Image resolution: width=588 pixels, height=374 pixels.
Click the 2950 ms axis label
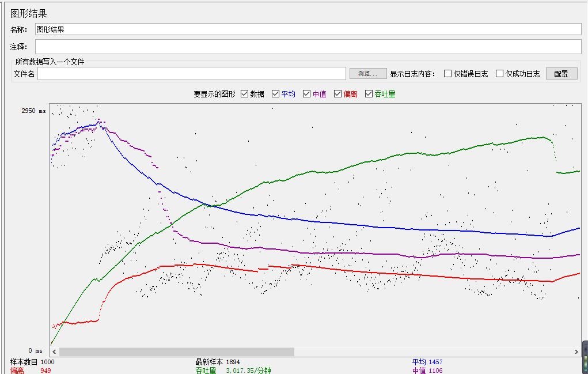(x=34, y=111)
